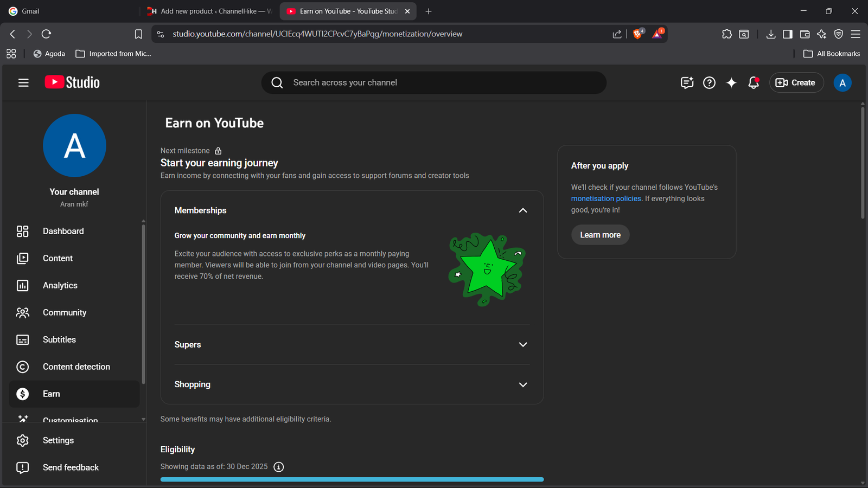This screenshot has width=868, height=488.
Task: Open the browser extensions puzzle icon
Action: (x=727, y=34)
